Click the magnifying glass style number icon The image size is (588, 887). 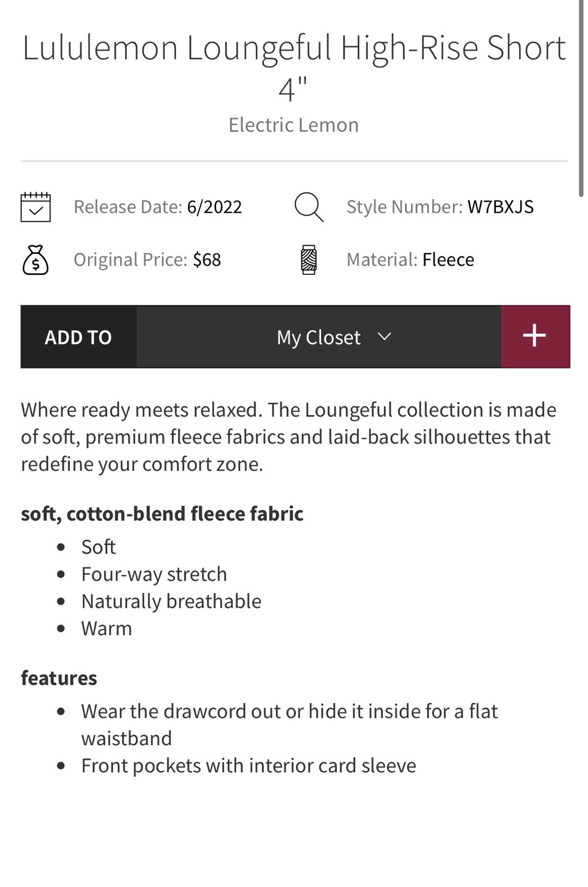tap(309, 207)
